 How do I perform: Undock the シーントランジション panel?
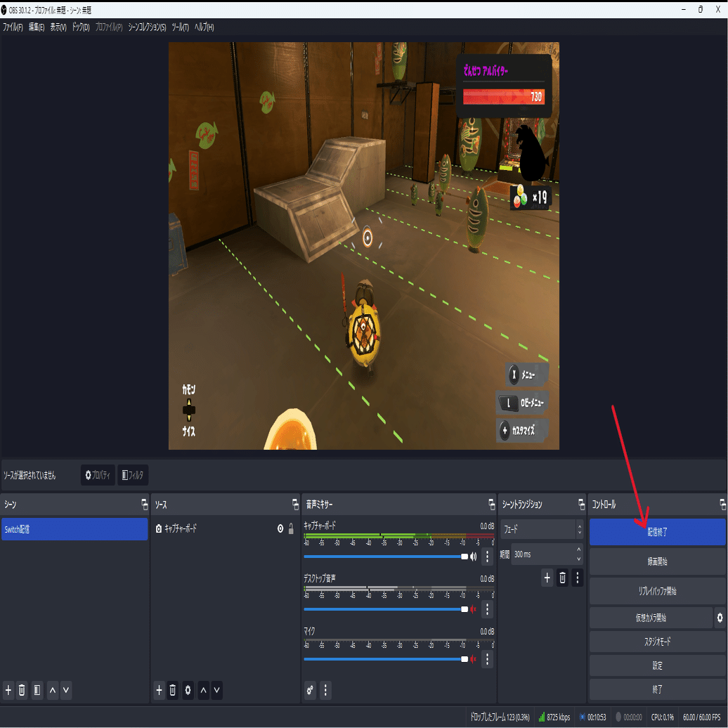[581, 505]
